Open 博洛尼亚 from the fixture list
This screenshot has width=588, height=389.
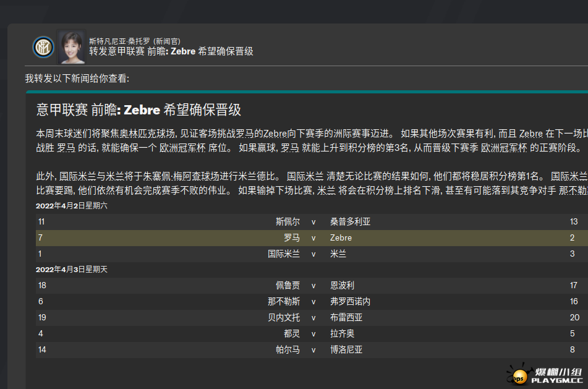[x=346, y=350]
